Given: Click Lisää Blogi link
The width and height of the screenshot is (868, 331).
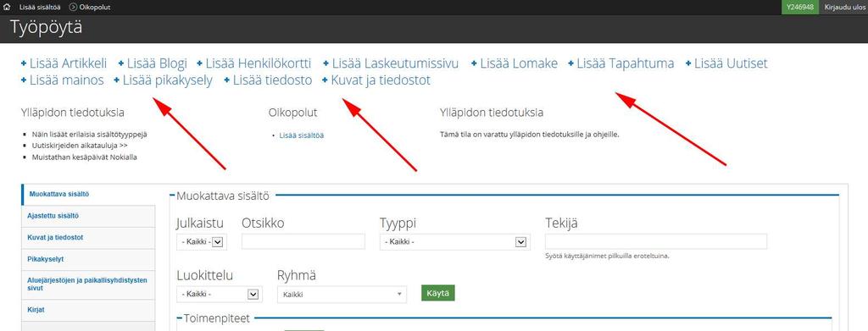Looking at the screenshot, I should click(x=157, y=63).
